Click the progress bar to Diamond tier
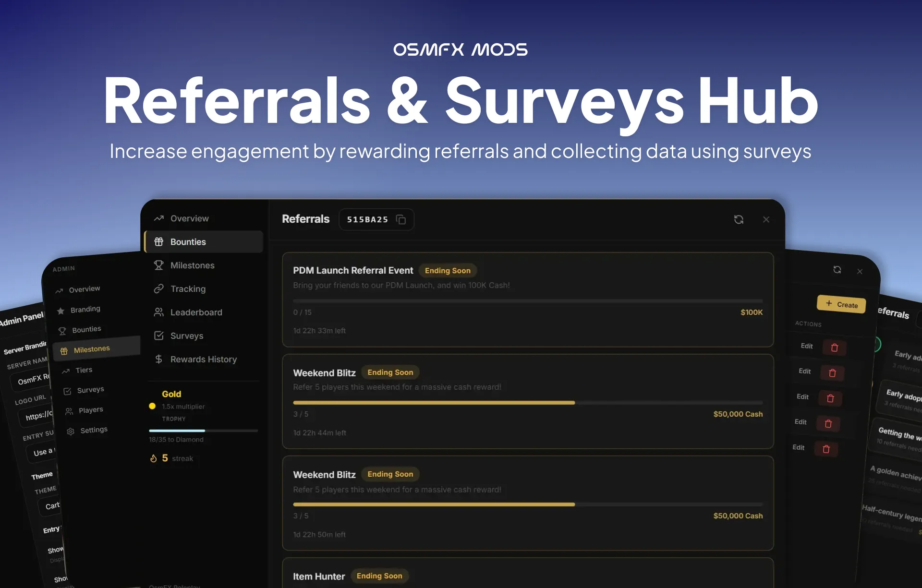The width and height of the screenshot is (922, 588). [203, 431]
